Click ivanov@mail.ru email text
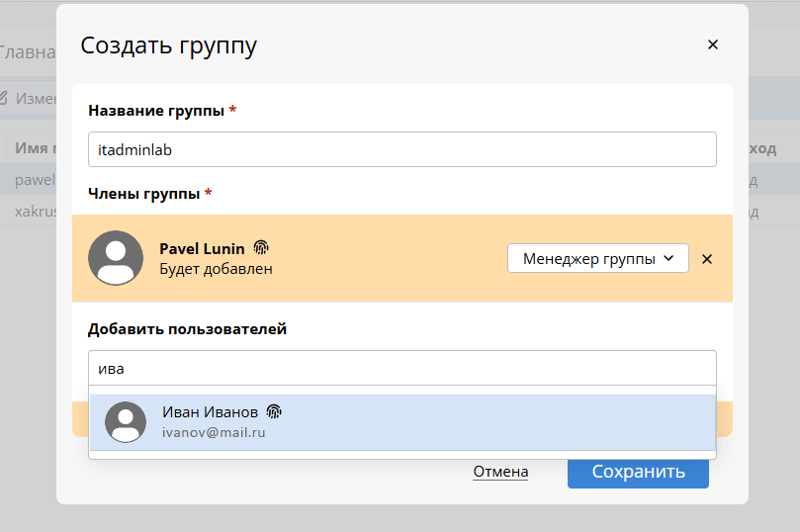The height and width of the screenshot is (532, 800). (214, 432)
